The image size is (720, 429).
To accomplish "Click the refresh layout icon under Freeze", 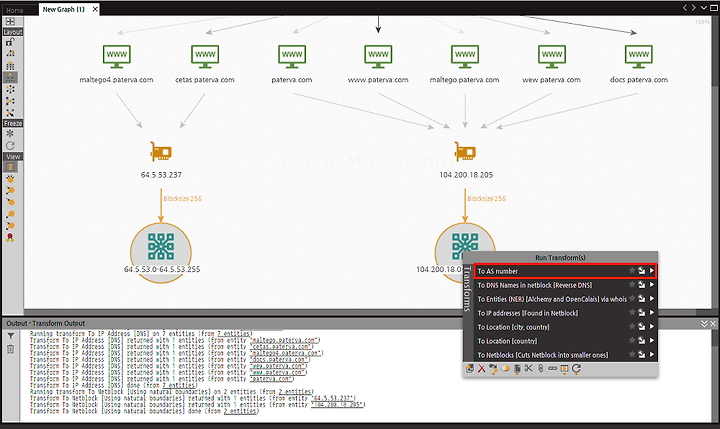I will (10, 146).
